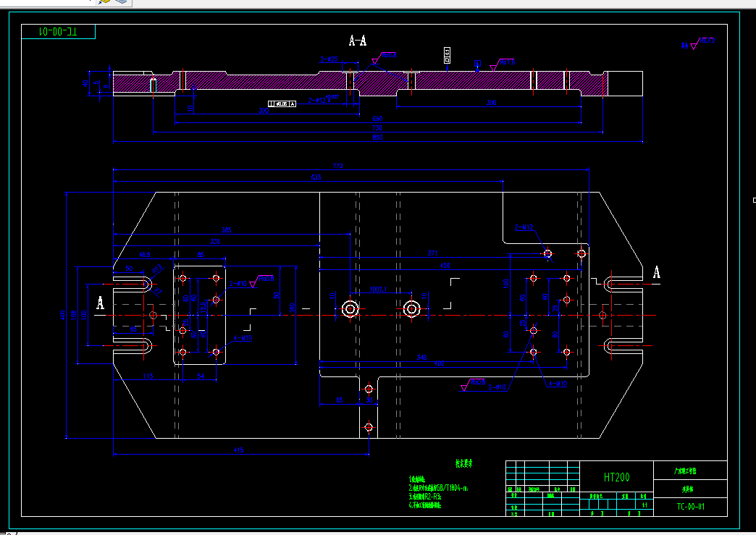The image size is (756, 535).
Task: Click the Ra3.2 surface finish symbol
Action: point(703,43)
